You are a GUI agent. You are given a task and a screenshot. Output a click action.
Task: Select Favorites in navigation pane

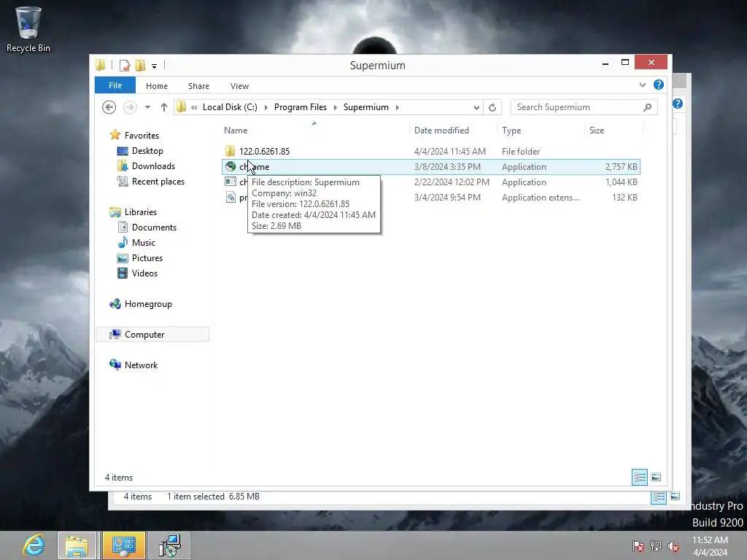click(142, 135)
